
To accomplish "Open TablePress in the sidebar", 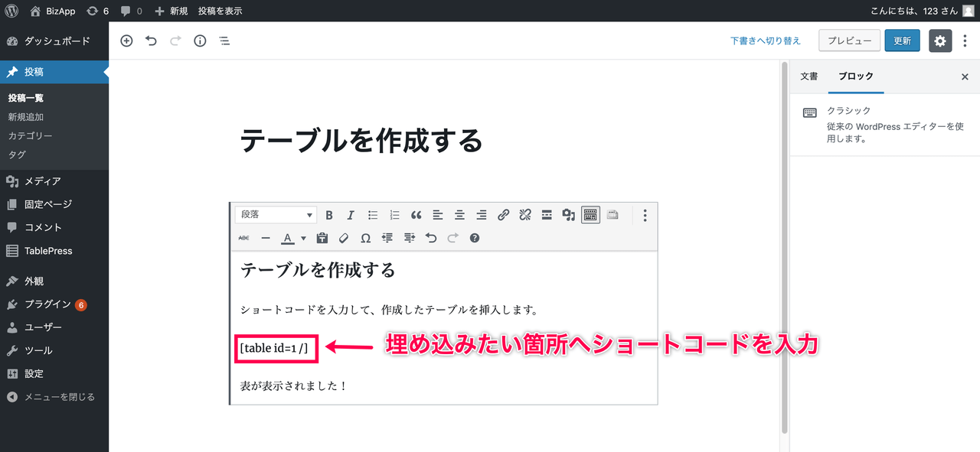I will (x=54, y=251).
